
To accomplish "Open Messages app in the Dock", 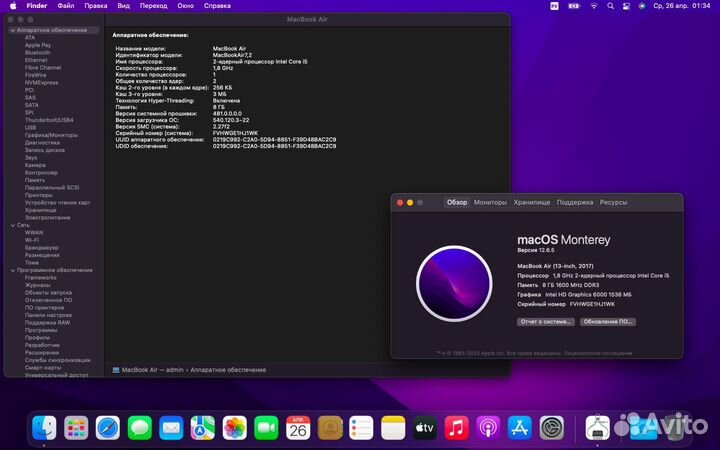I will point(140,428).
